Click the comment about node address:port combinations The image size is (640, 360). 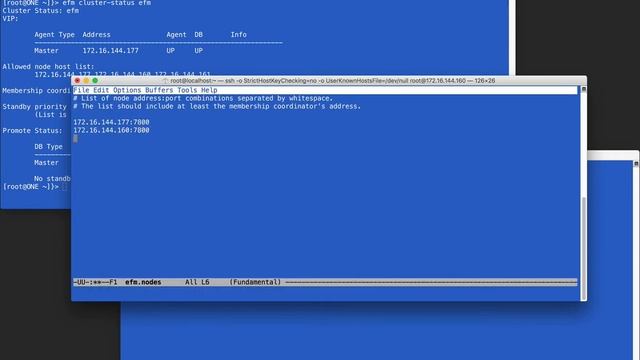coord(203,98)
